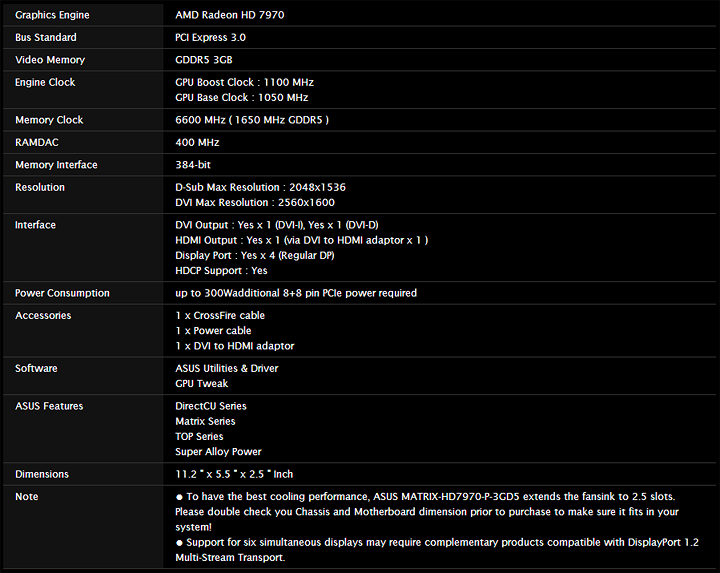This screenshot has height=573, width=720.
Task: Select '6600 MHz ( 1650 MHz GDDR5 )' value
Action: (x=252, y=120)
